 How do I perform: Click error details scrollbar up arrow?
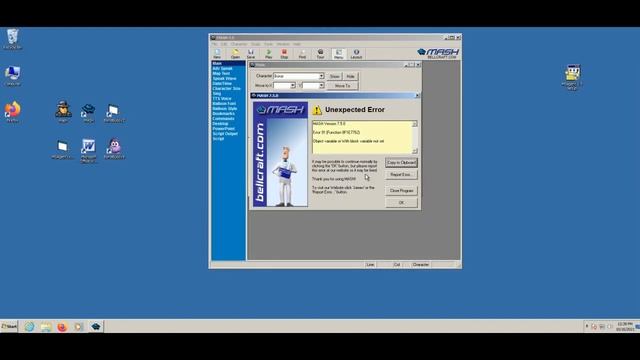click(x=415, y=124)
